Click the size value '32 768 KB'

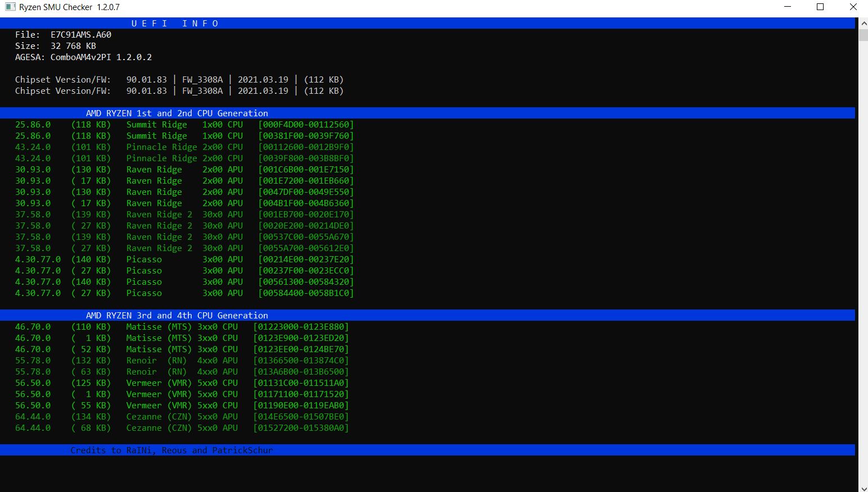pyautogui.click(x=73, y=46)
